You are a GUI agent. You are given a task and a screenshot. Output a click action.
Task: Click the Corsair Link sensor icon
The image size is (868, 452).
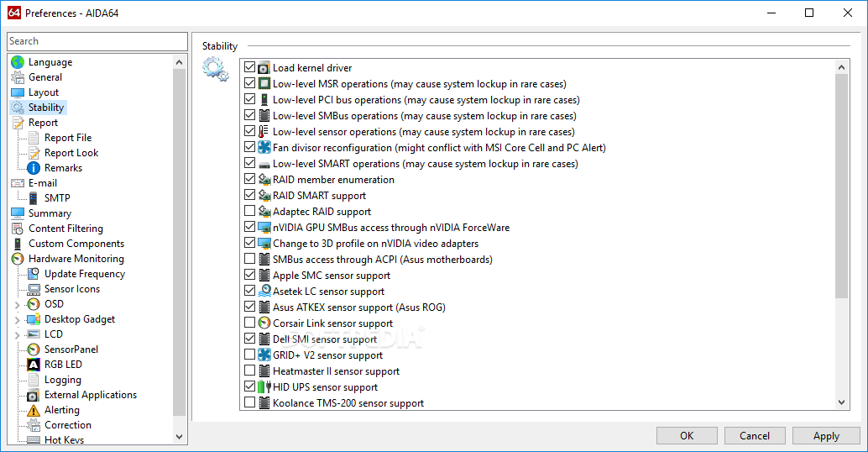coord(264,323)
